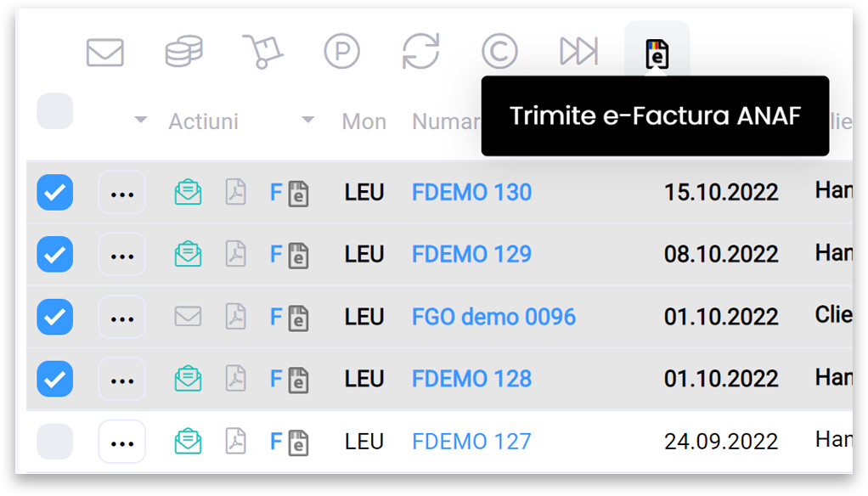Click the refresh arrows icon in the toolbar
The image size is (868, 496).
click(x=420, y=51)
